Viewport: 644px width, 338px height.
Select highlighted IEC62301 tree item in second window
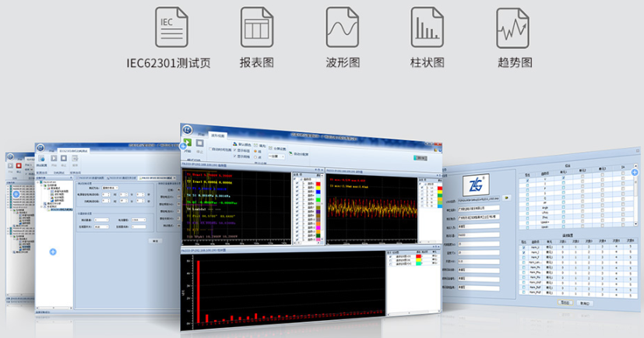coord(62,209)
